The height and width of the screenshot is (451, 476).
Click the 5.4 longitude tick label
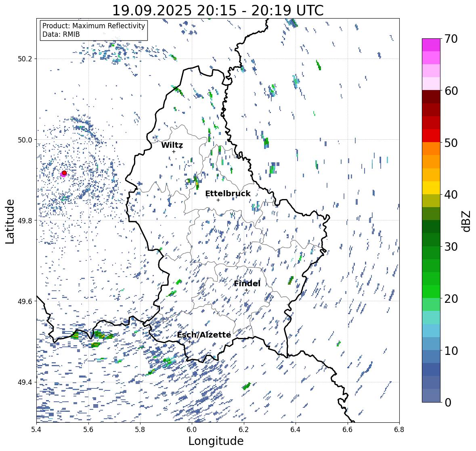click(36, 429)
